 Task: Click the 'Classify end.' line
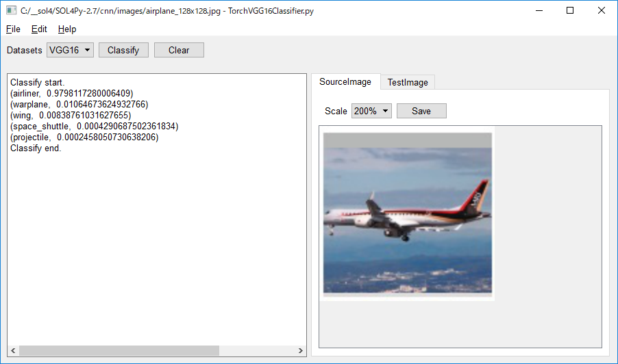pos(36,148)
